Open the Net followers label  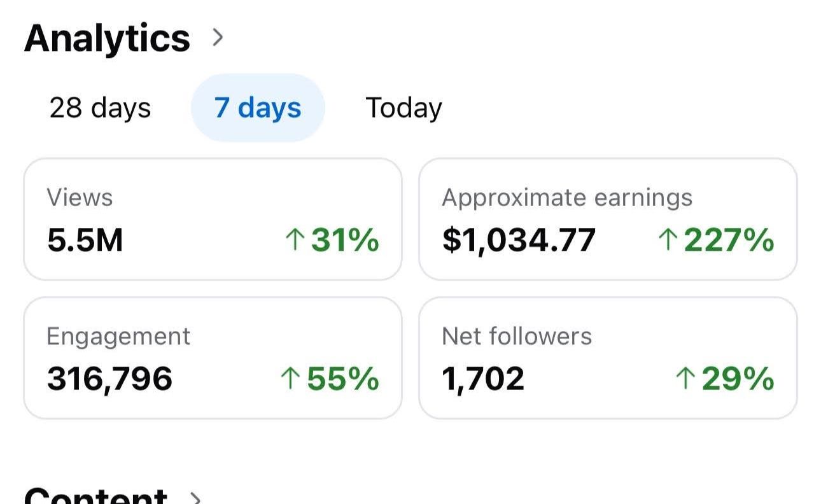516,336
